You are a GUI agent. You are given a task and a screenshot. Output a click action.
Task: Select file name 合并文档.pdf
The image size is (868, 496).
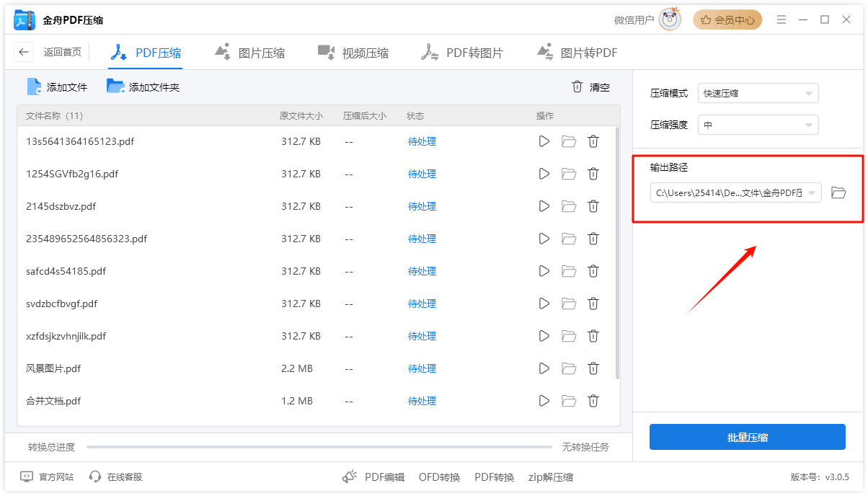coord(53,401)
